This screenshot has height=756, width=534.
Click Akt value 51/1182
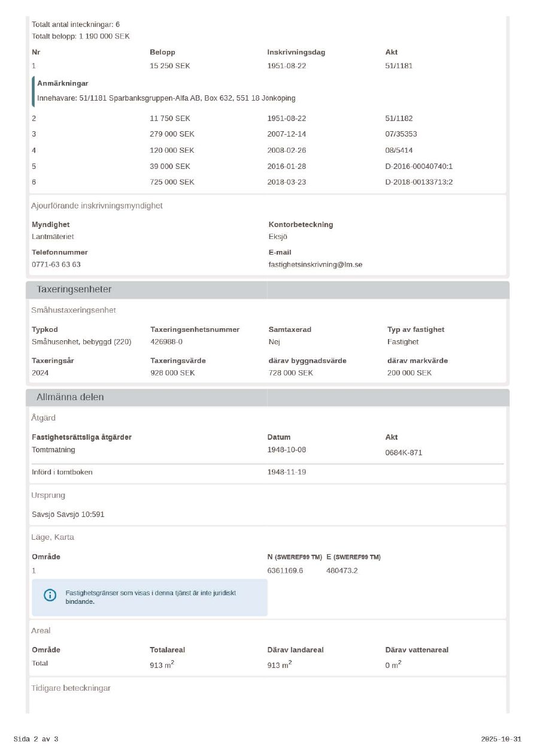pos(399,119)
